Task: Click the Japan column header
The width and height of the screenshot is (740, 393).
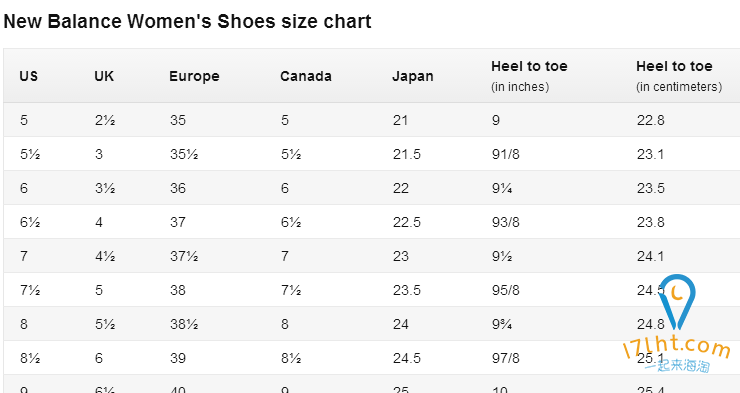Action: point(412,76)
